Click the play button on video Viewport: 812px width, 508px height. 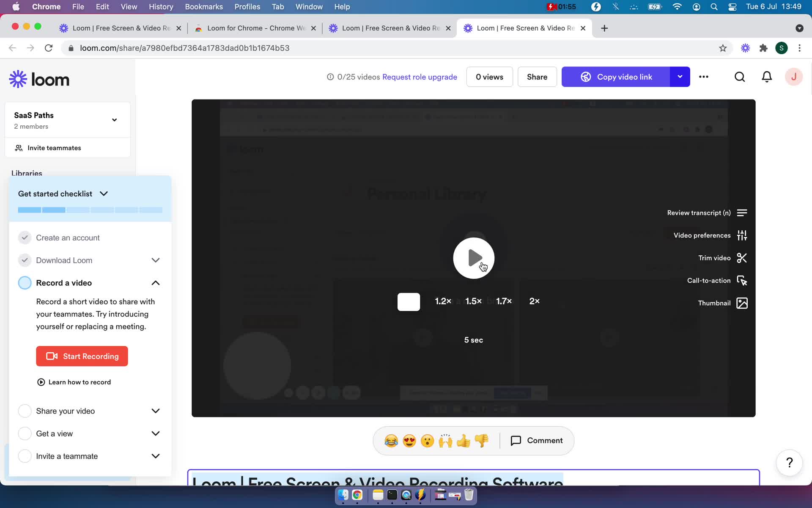(474, 257)
